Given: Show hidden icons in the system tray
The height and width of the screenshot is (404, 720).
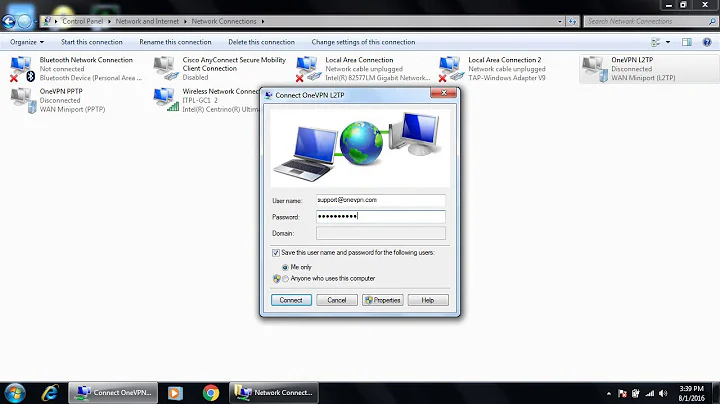Looking at the screenshot, I should 609,393.
